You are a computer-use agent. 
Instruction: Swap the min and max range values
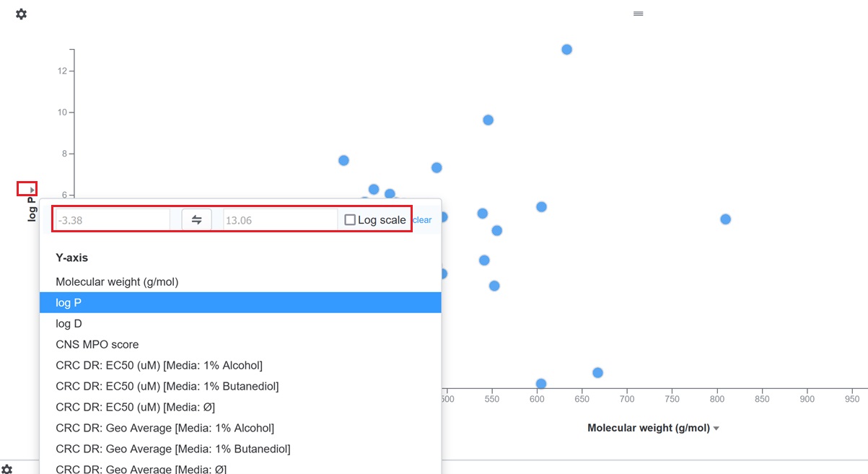[196, 220]
